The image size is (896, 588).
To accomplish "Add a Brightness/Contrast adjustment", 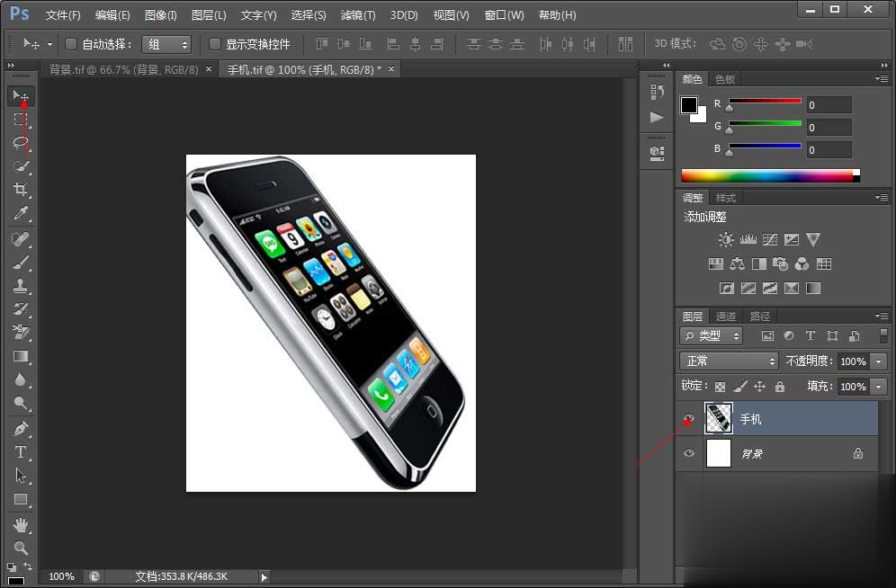I will tap(726, 240).
